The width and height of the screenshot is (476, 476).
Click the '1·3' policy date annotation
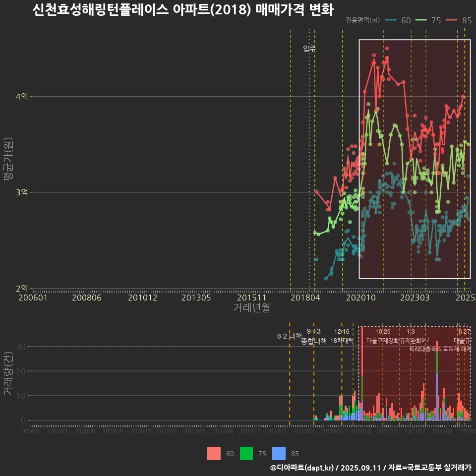(411, 332)
